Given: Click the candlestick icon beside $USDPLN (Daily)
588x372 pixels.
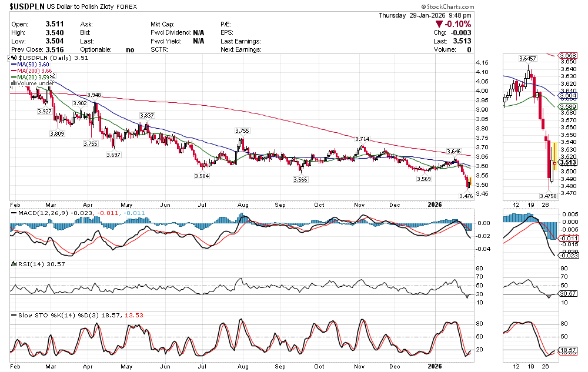Looking at the screenshot, I should click(15, 58).
